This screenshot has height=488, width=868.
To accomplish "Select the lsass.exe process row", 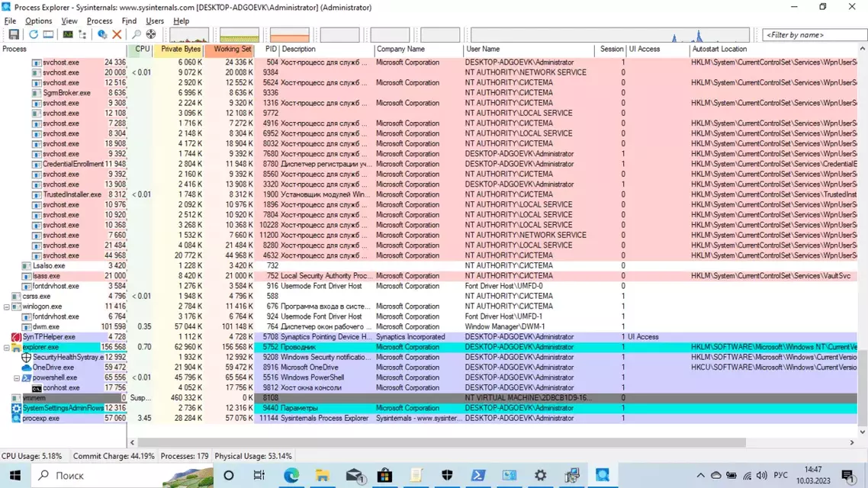I will (429, 276).
